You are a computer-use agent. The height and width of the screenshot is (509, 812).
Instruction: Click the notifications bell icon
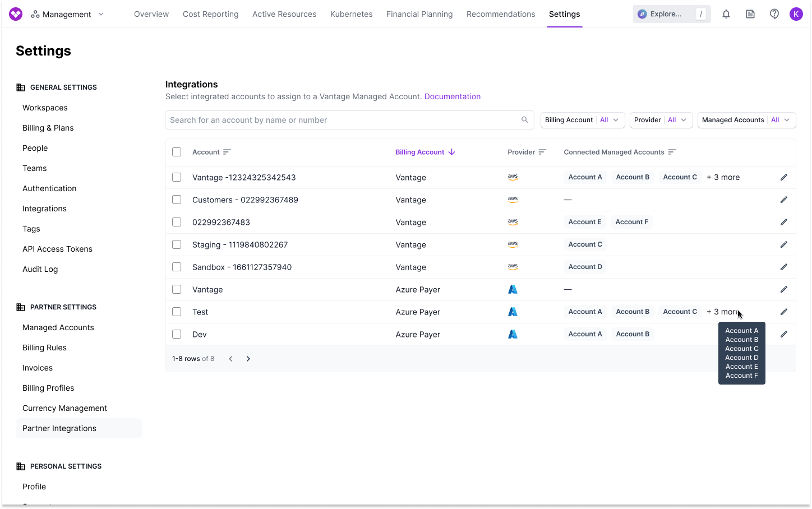click(x=726, y=13)
